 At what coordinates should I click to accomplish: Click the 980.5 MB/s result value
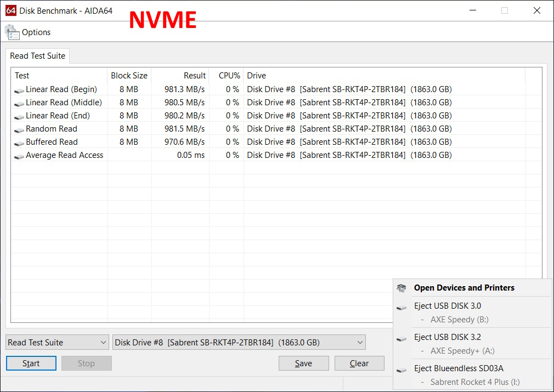click(184, 103)
